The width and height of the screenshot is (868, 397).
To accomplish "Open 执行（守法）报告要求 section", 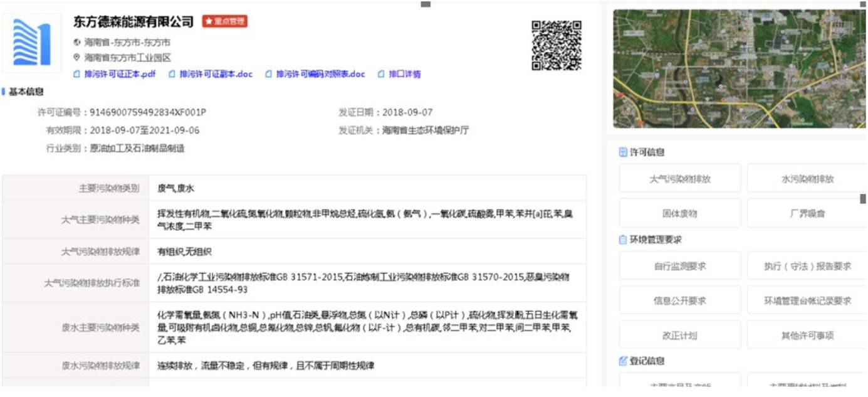I will [807, 266].
